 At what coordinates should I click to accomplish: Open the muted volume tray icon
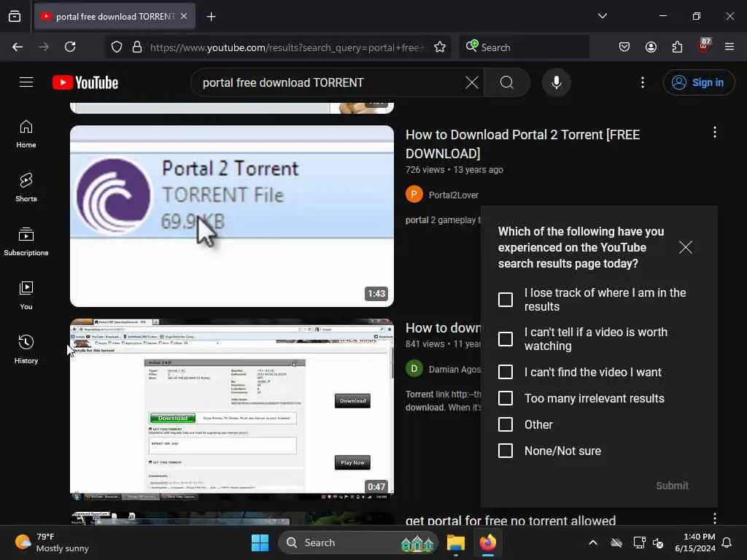(658, 542)
